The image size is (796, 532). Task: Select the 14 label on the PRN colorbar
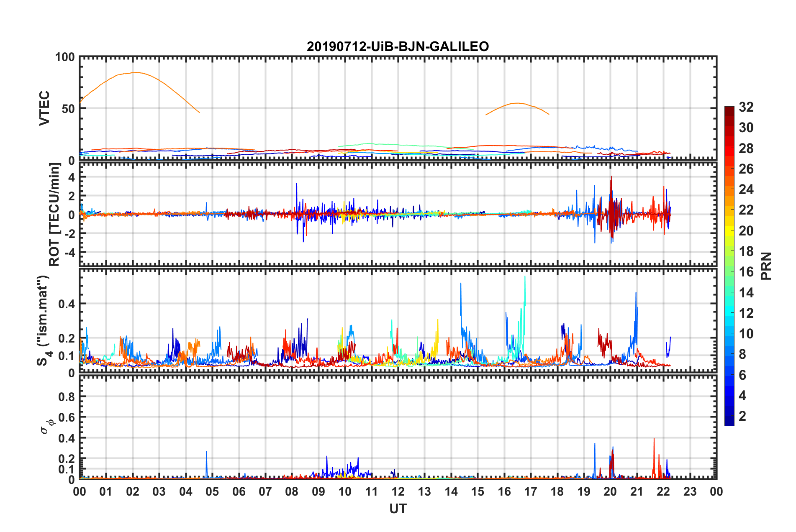[746, 293]
